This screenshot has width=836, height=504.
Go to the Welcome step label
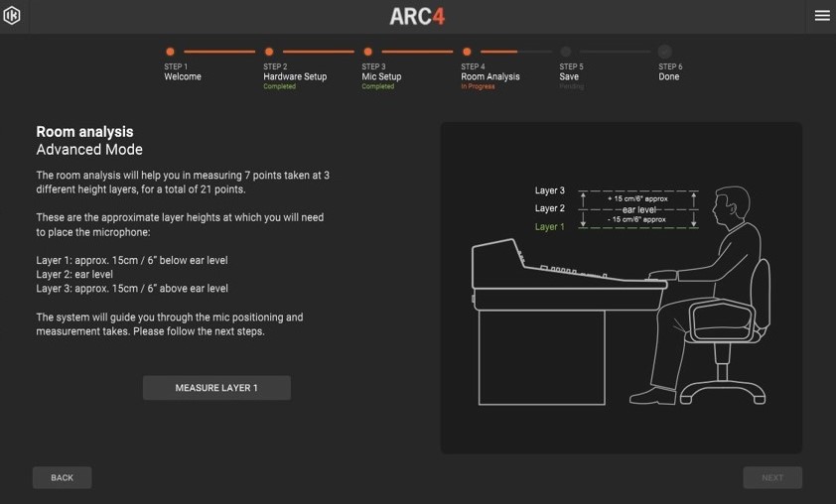click(183, 76)
